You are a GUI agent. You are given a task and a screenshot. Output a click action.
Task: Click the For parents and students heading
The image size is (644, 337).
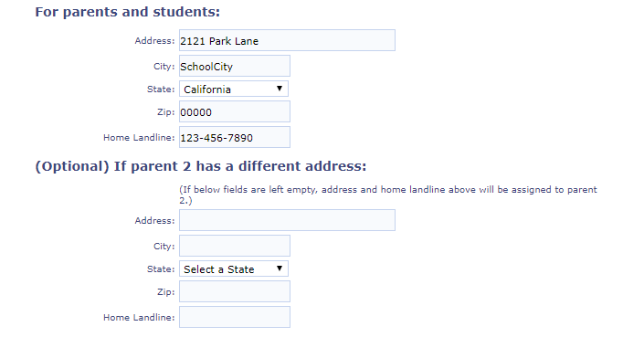tap(127, 12)
